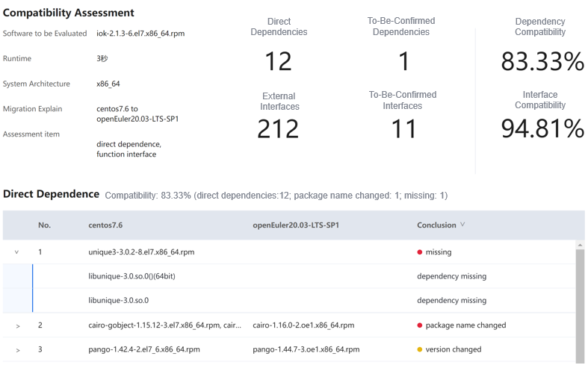Select the libunique-3.0.so.0 dependency row
The image size is (588, 368).
[118, 300]
